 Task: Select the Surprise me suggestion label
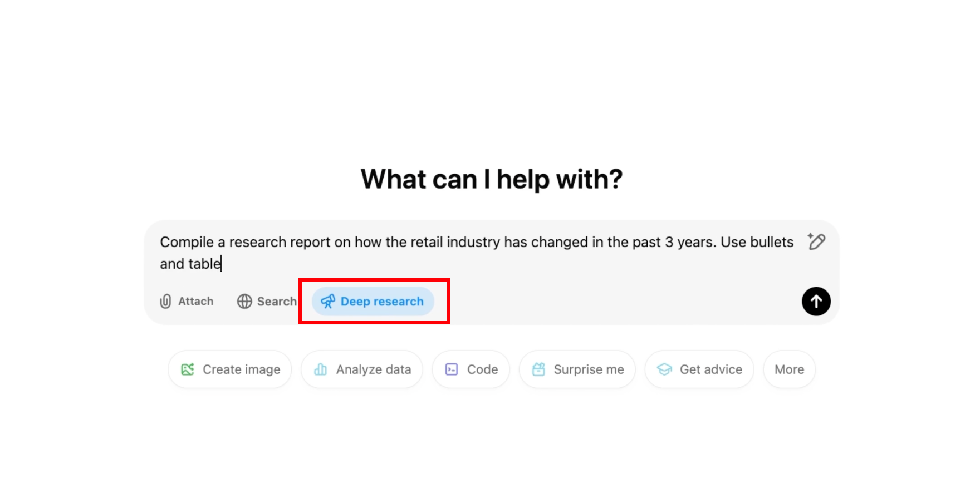click(589, 369)
